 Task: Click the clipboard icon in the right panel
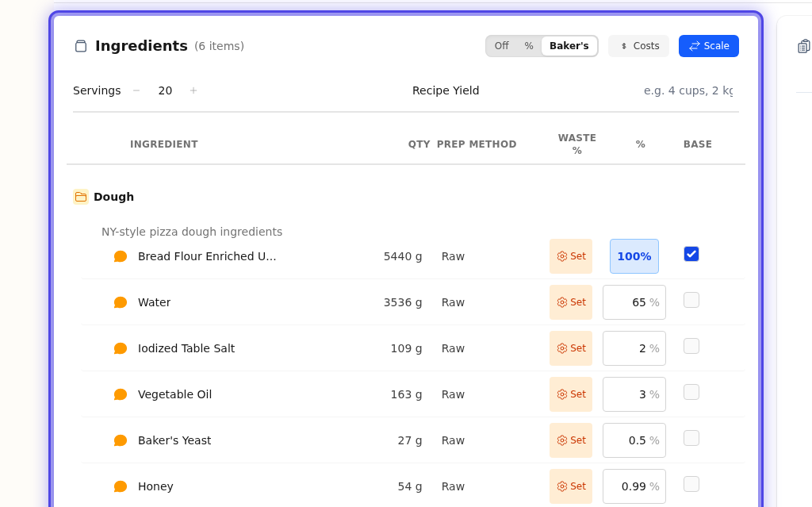(803, 46)
